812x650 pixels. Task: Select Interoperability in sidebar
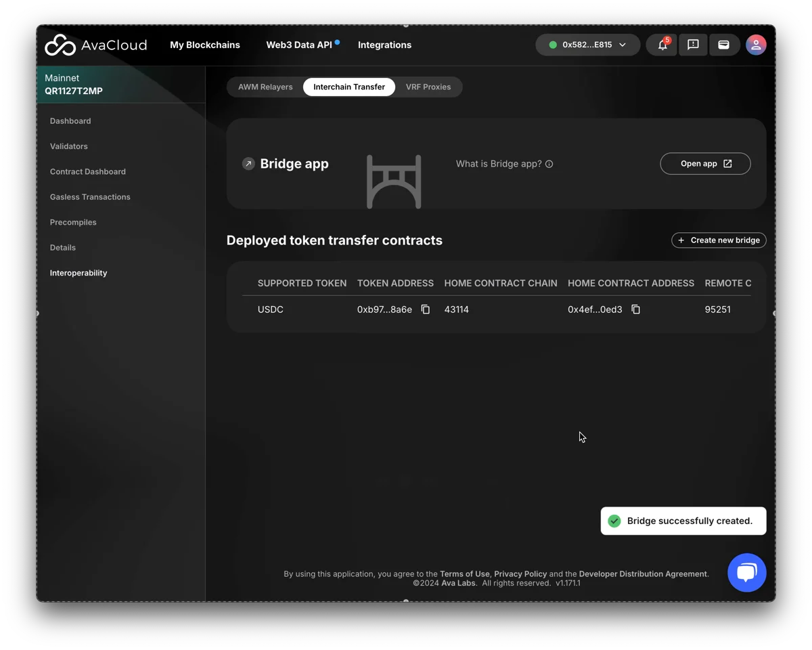78,273
